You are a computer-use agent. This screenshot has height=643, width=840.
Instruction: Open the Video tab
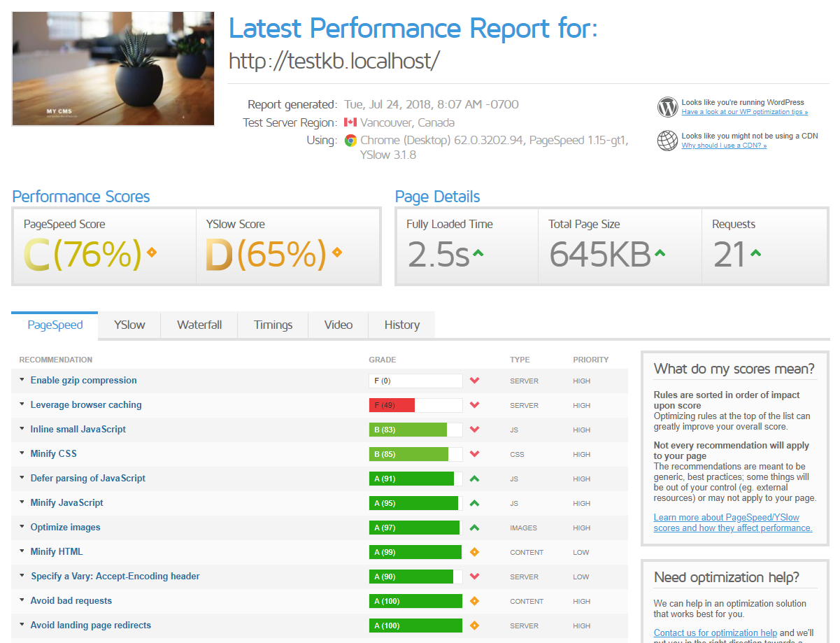pos(339,325)
